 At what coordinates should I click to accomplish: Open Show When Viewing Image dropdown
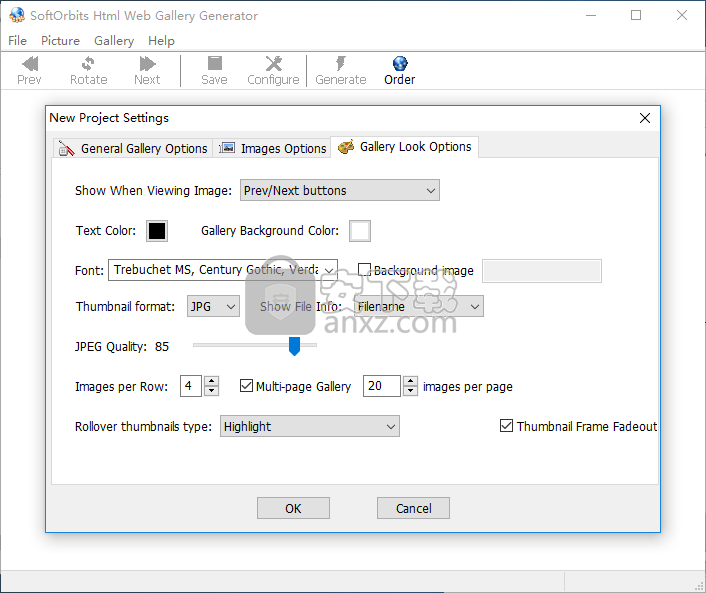click(x=339, y=190)
